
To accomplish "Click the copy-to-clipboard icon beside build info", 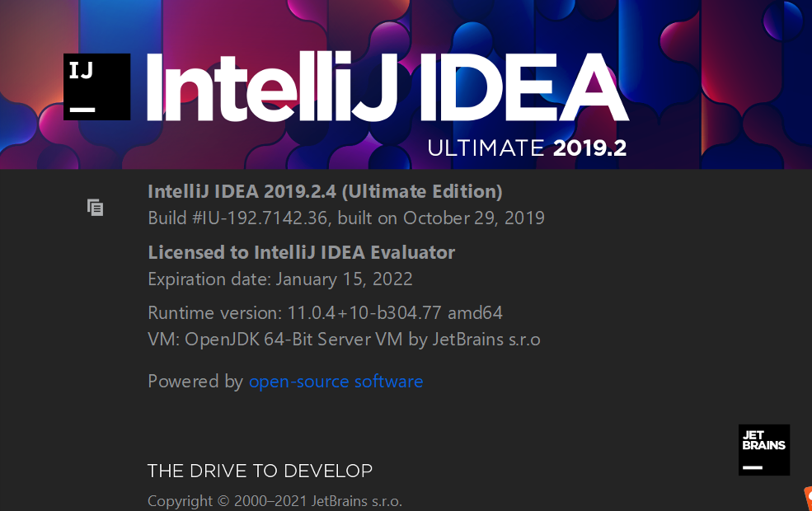I will (x=96, y=208).
